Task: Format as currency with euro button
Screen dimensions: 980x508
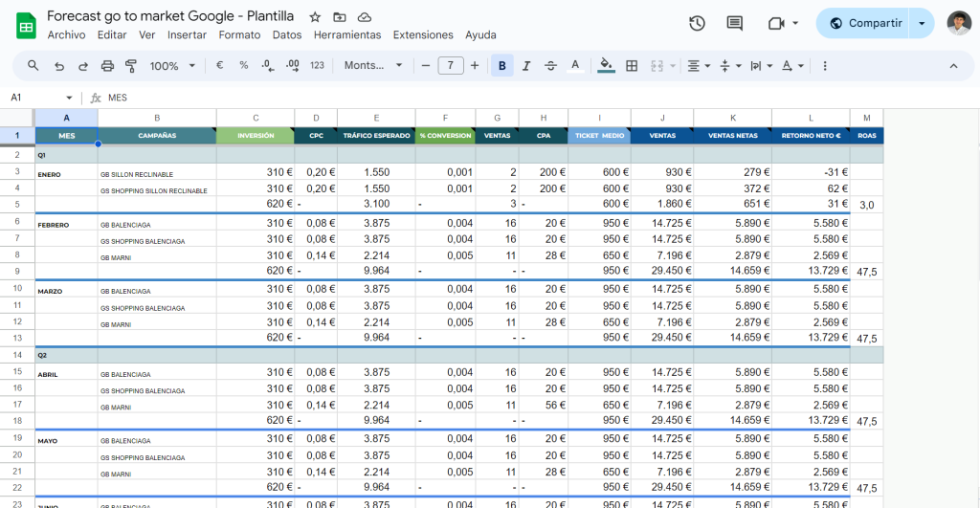Action: pos(220,66)
